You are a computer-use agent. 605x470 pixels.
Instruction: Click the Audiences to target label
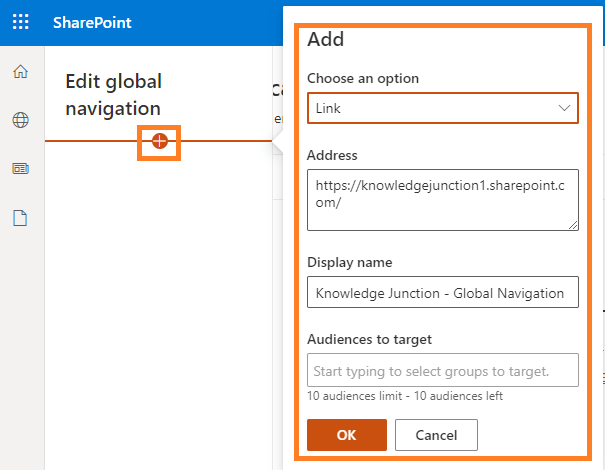click(x=369, y=340)
